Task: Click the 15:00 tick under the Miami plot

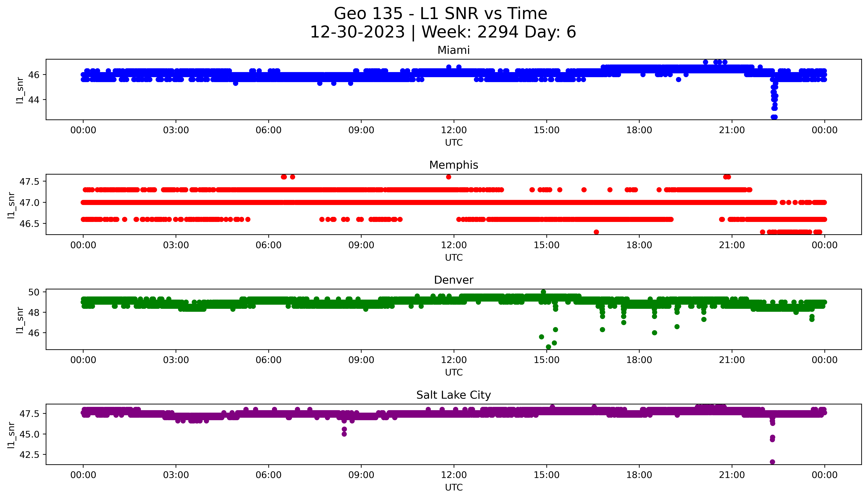Action: click(547, 130)
